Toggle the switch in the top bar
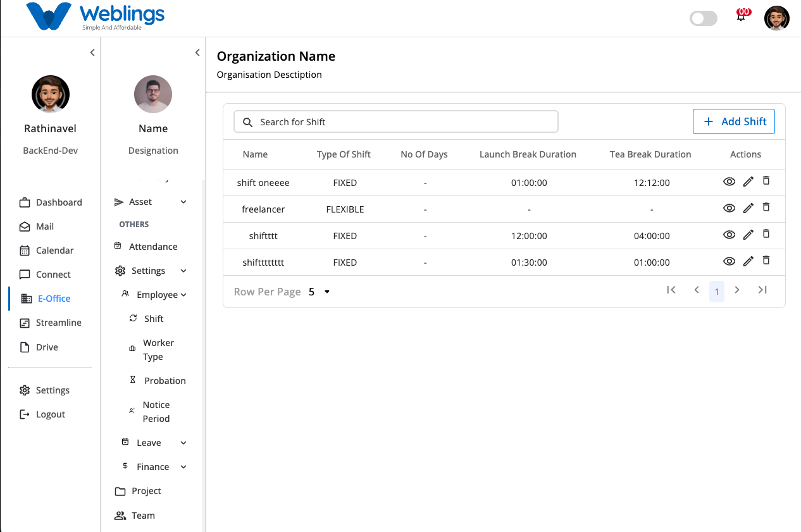Screen dimensions: 801x532 pos(704,18)
